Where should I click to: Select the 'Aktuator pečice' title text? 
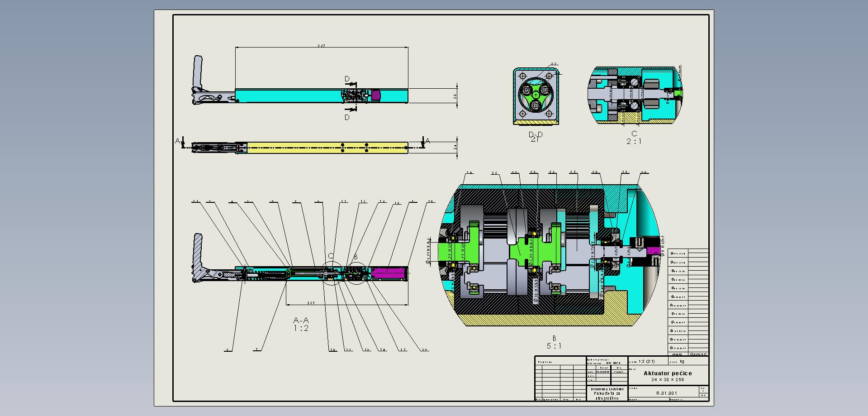click(668, 373)
